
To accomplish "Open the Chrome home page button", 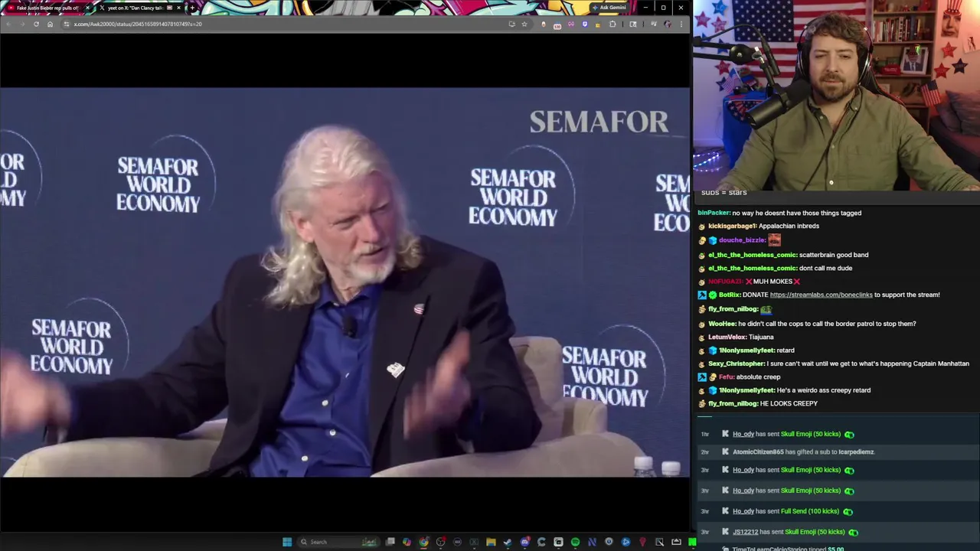I will coord(50,24).
